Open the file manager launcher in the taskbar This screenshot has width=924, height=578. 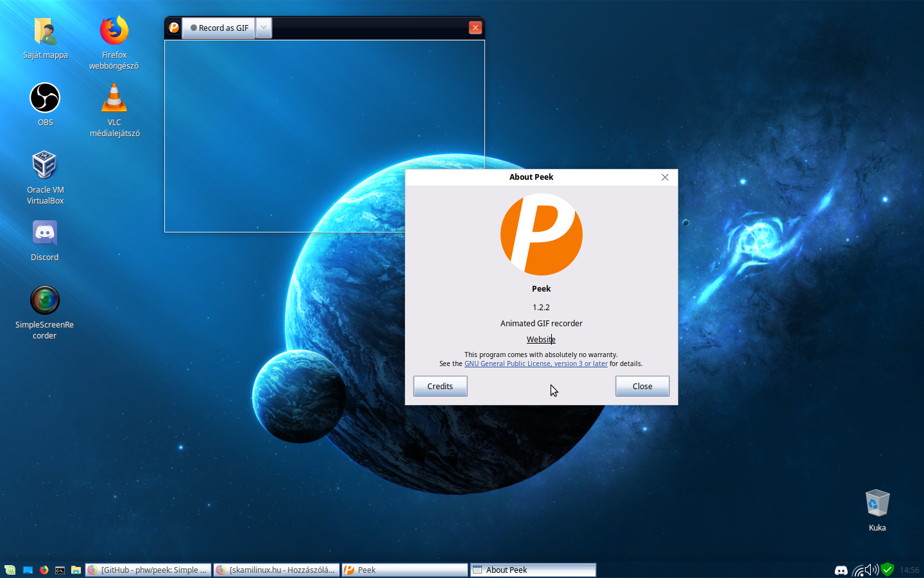[76, 570]
